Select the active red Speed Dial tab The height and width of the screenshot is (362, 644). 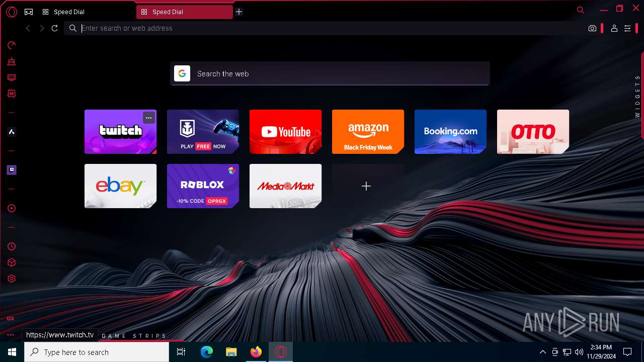(184, 12)
